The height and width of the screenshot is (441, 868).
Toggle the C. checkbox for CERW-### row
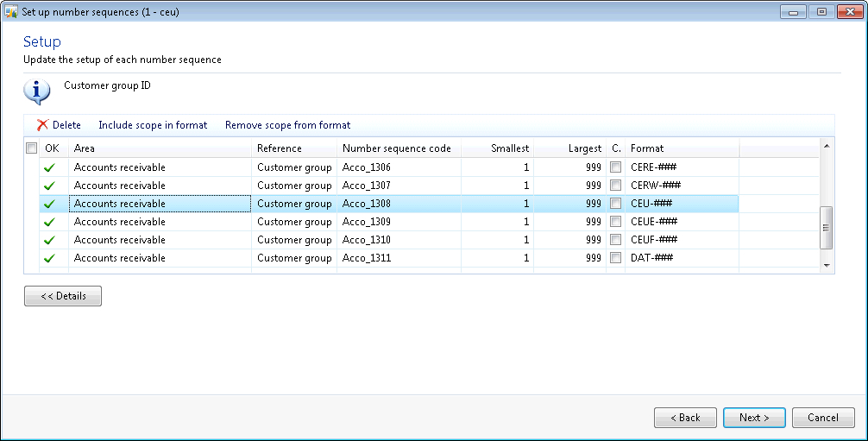[615, 185]
